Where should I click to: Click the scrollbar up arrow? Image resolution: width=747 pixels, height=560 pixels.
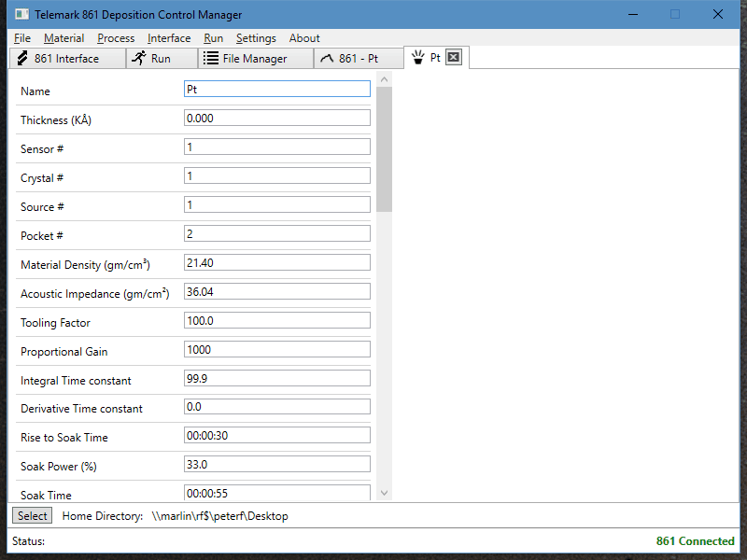[385, 79]
